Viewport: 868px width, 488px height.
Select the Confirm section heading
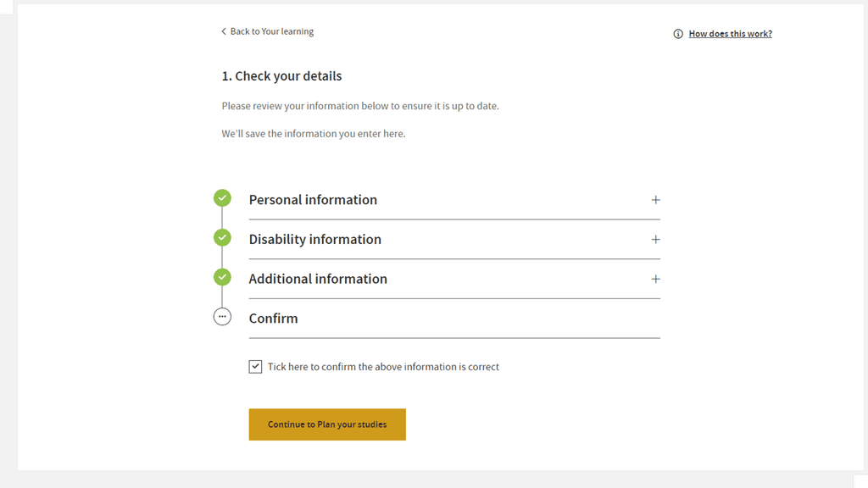273,319
